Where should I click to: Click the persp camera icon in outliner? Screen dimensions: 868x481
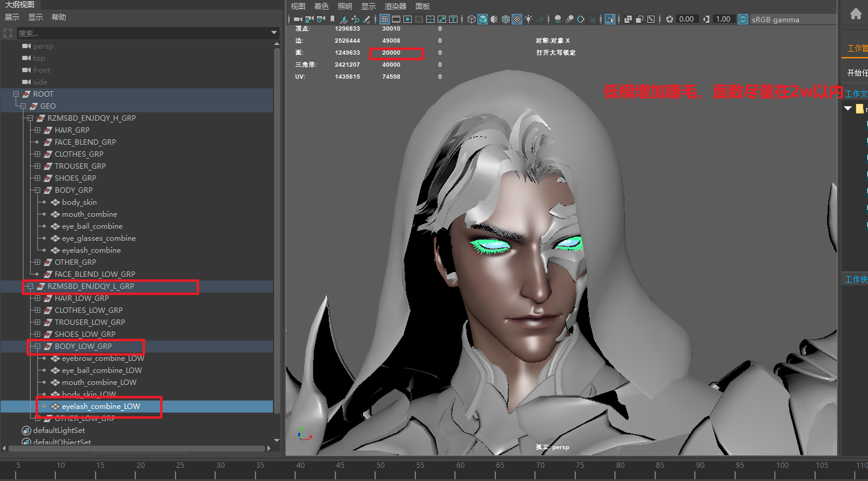(x=26, y=46)
